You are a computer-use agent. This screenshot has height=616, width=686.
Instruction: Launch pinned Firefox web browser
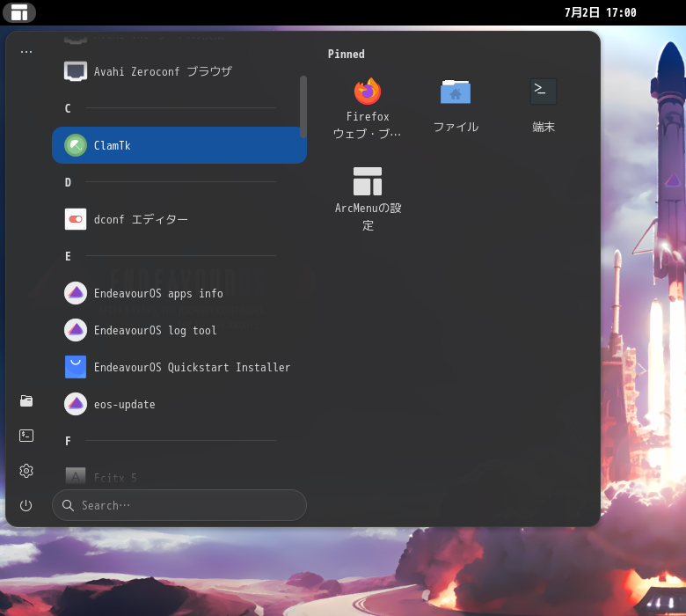pyautogui.click(x=368, y=108)
